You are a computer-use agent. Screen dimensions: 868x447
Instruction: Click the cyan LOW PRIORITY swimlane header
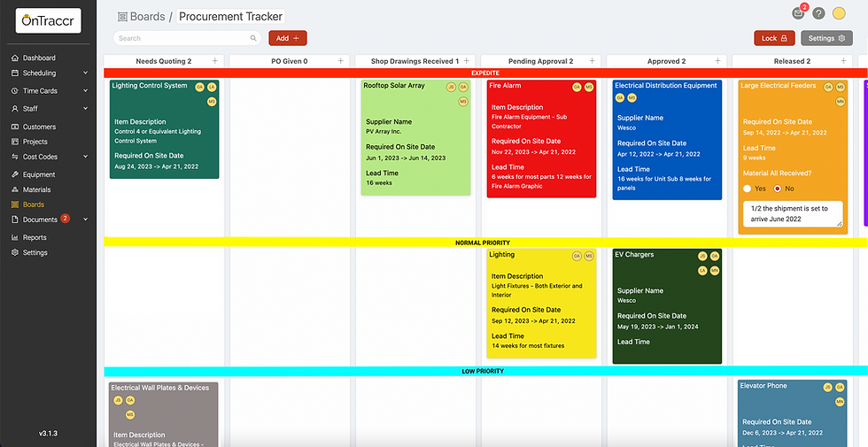click(x=485, y=371)
